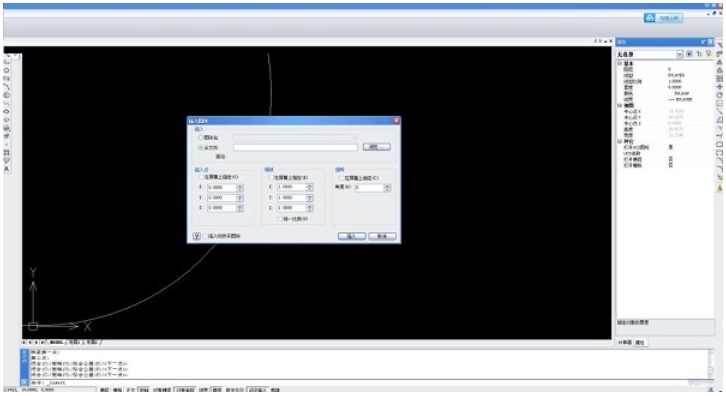
Task: Click the array tool icon in right toolbar
Action: pyautogui.click(x=720, y=78)
